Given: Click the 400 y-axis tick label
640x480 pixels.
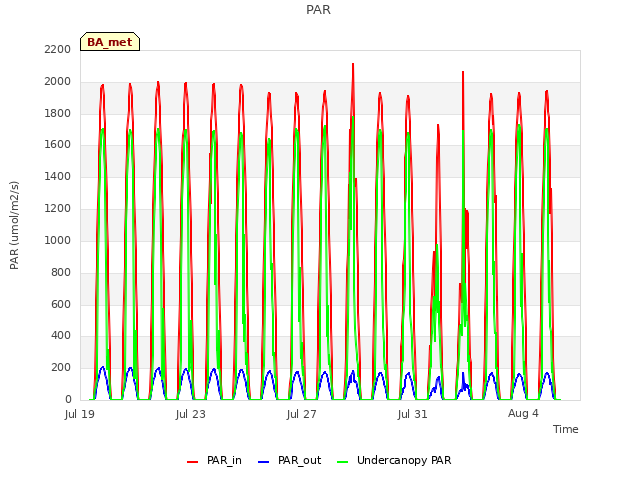Looking at the screenshot, I should (61, 336).
